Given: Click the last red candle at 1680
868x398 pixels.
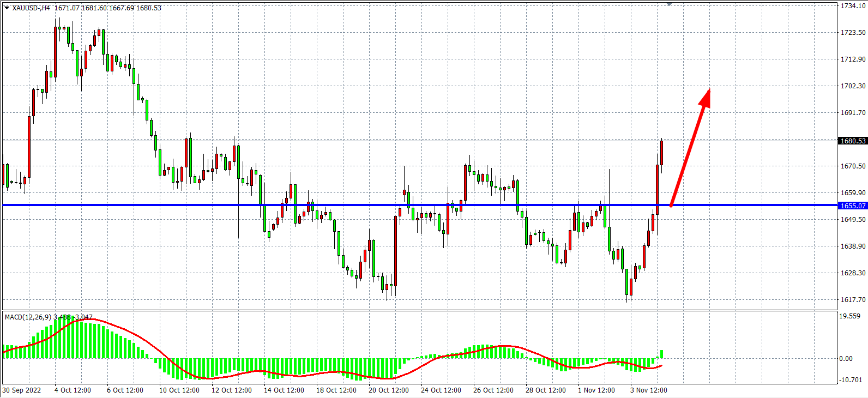Looking at the screenshot, I should (661, 153).
